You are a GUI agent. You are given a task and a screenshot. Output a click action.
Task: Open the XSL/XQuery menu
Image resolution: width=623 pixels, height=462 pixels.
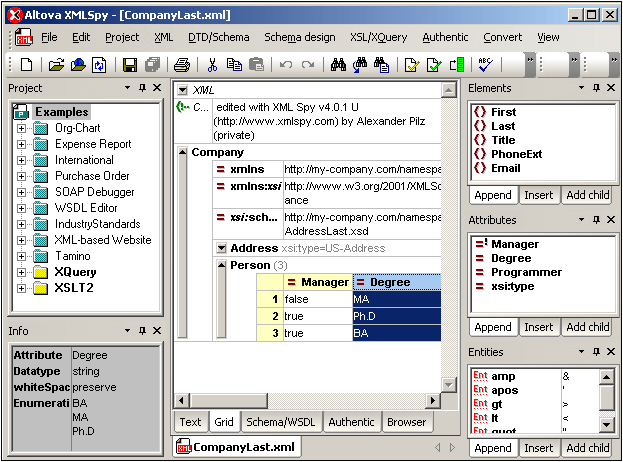pos(378,37)
